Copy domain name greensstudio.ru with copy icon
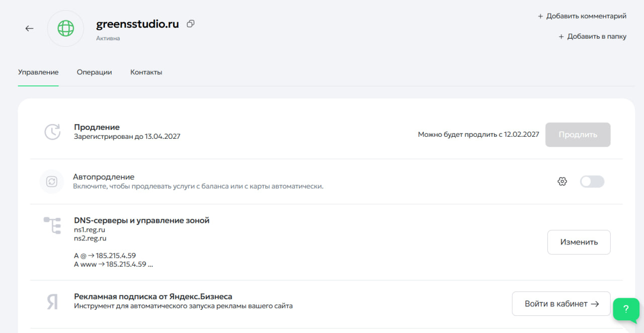Viewport: 644px width, 333px height. point(191,24)
